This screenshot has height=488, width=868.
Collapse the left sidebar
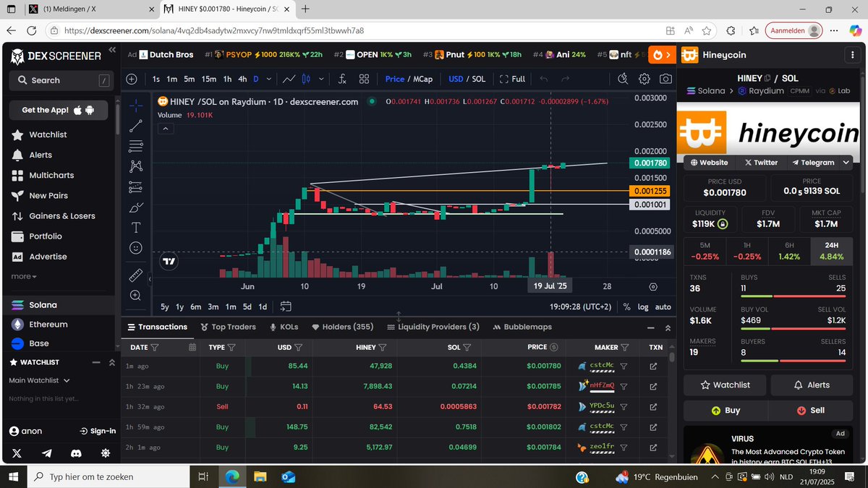(x=111, y=50)
